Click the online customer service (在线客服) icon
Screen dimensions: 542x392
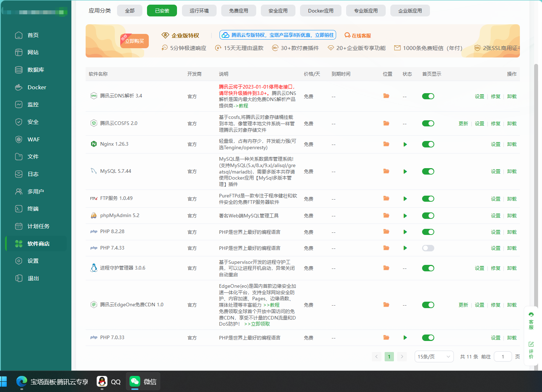tap(347, 35)
